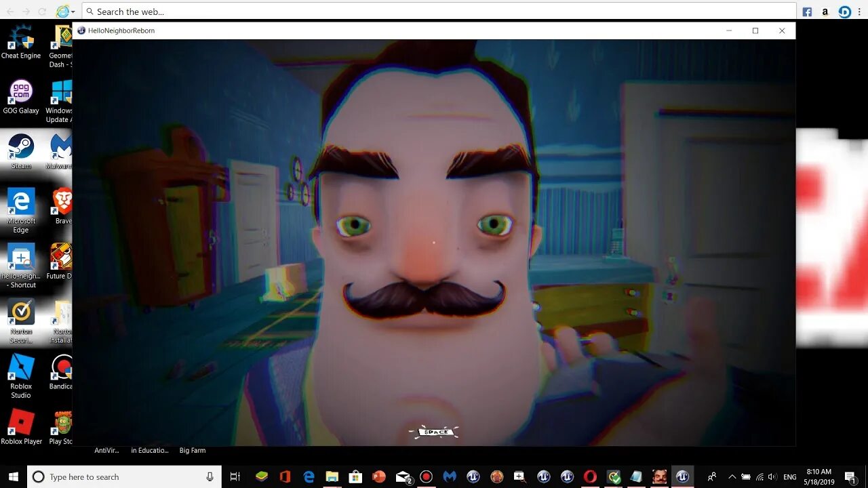This screenshot has height=488, width=868.
Task: Open the Brave browser desktop shortcut
Action: 62,206
